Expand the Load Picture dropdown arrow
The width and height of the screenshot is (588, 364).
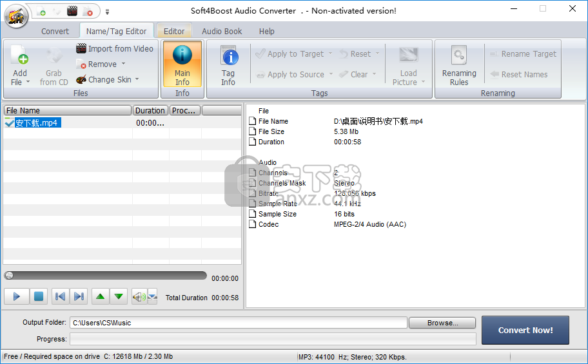(x=423, y=82)
